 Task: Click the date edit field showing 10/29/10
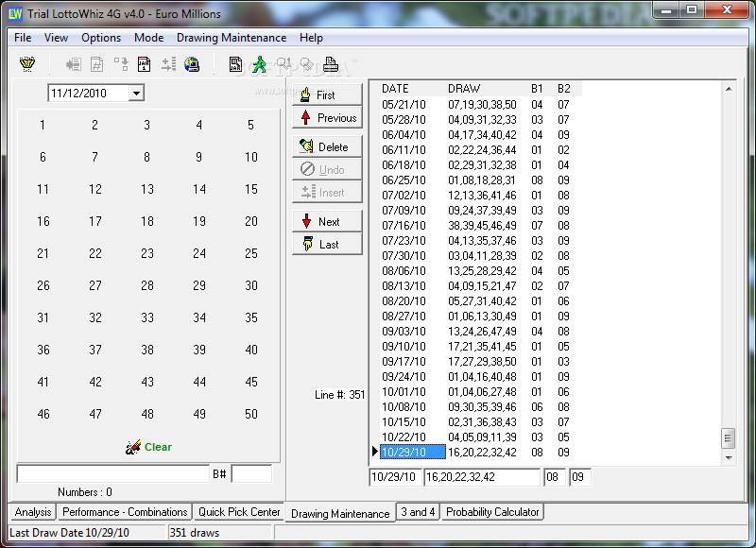(395, 477)
